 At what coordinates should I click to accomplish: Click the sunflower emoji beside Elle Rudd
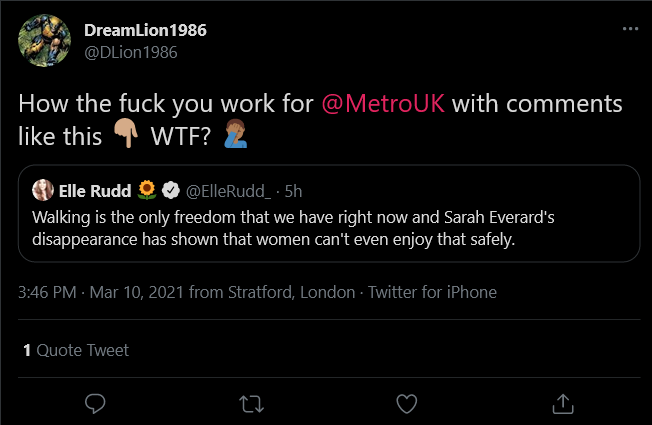pyautogui.click(x=147, y=190)
